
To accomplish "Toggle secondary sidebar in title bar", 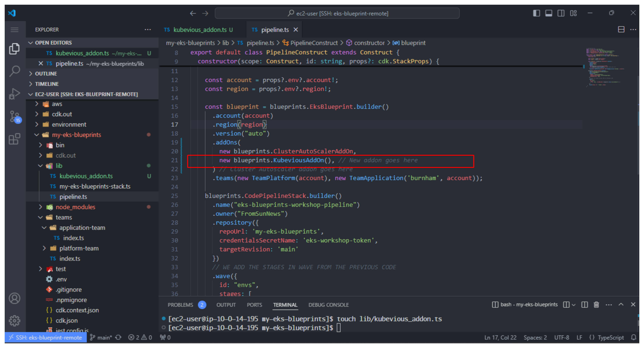I will tap(561, 13).
